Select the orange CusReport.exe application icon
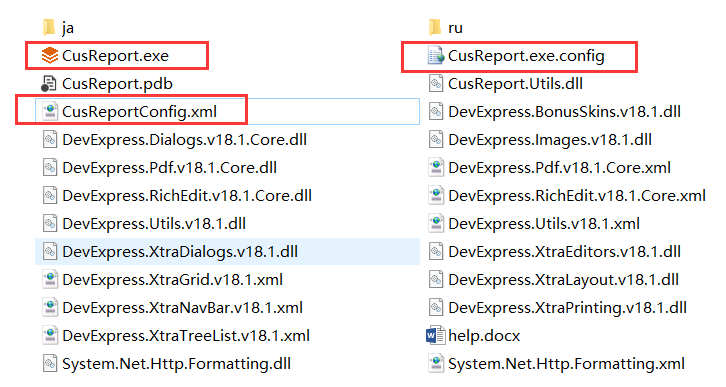726x387 pixels. 50,56
